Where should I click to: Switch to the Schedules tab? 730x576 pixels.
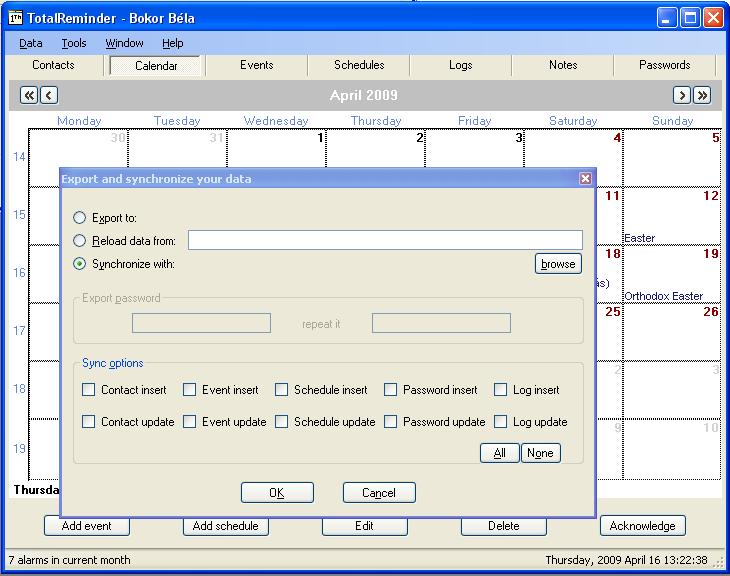359,65
